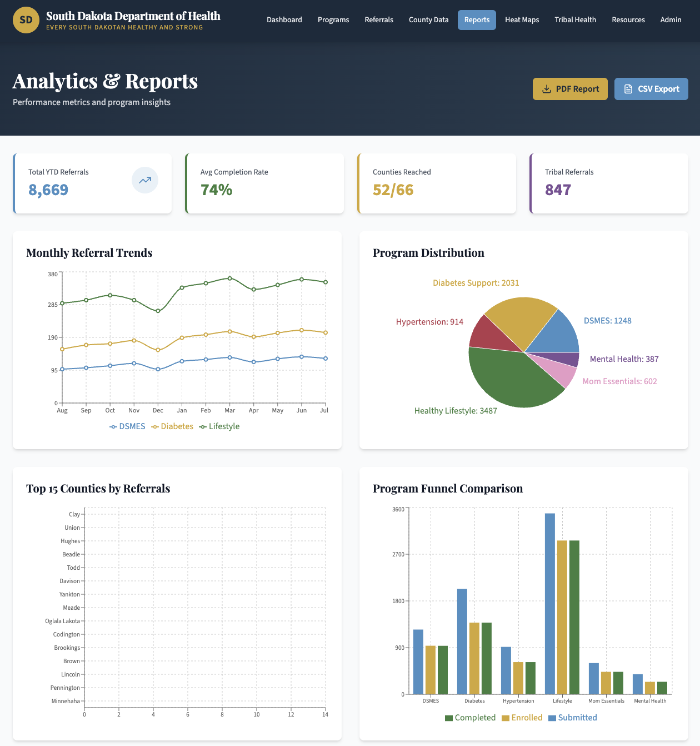Image resolution: width=700 pixels, height=746 pixels.
Task: Export data with CSV Export button
Action: pyautogui.click(x=651, y=89)
